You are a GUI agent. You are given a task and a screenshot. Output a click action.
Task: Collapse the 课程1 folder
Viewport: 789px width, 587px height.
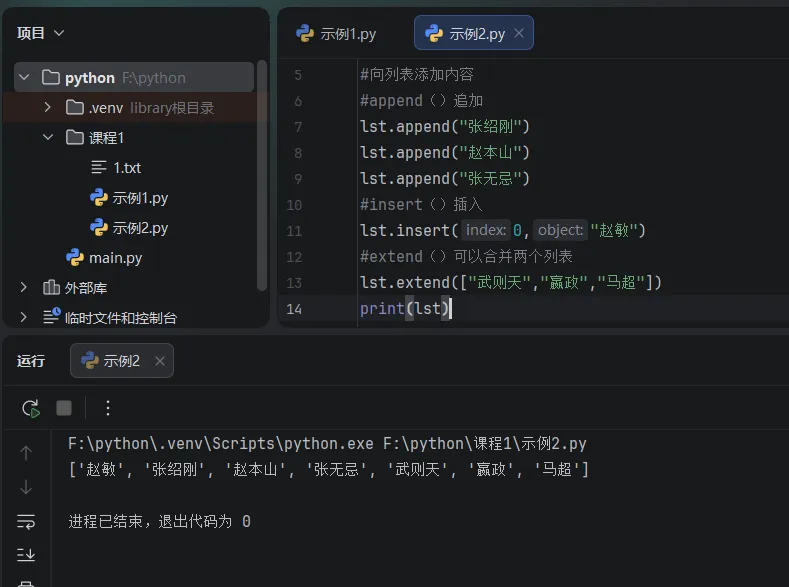48,137
